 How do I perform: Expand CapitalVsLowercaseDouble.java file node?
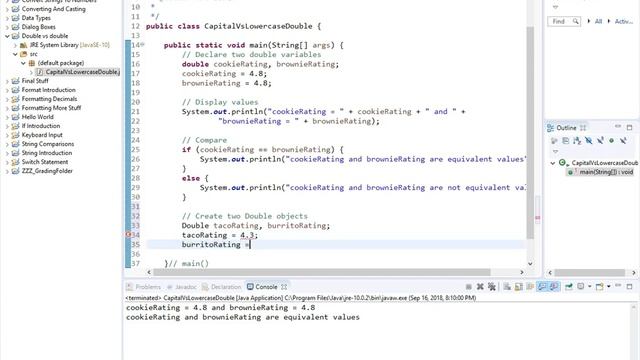point(31,72)
